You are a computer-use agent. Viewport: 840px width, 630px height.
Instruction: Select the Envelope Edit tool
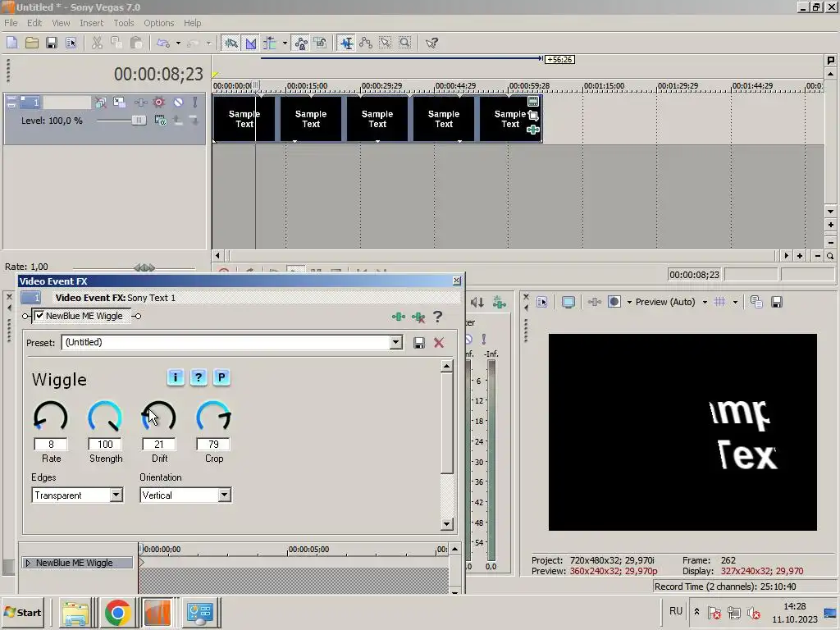coord(366,43)
